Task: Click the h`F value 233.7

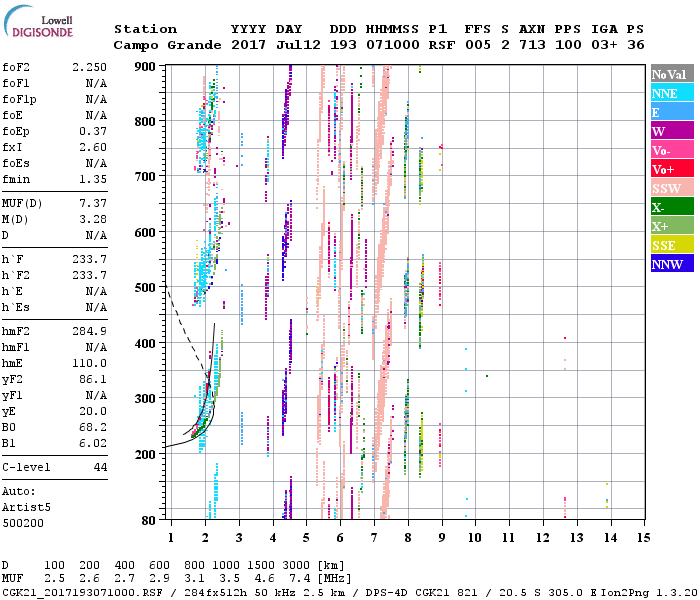Action: click(x=90, y=259)
